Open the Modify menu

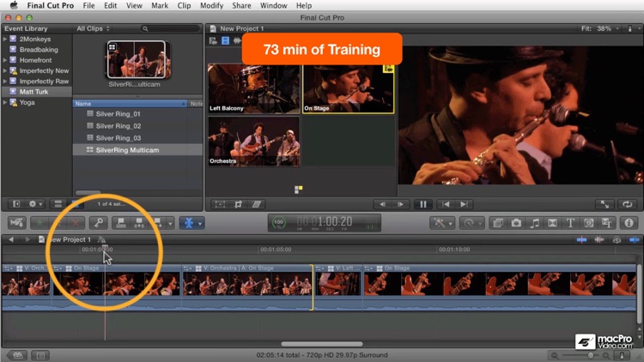(x=211, y=5)
